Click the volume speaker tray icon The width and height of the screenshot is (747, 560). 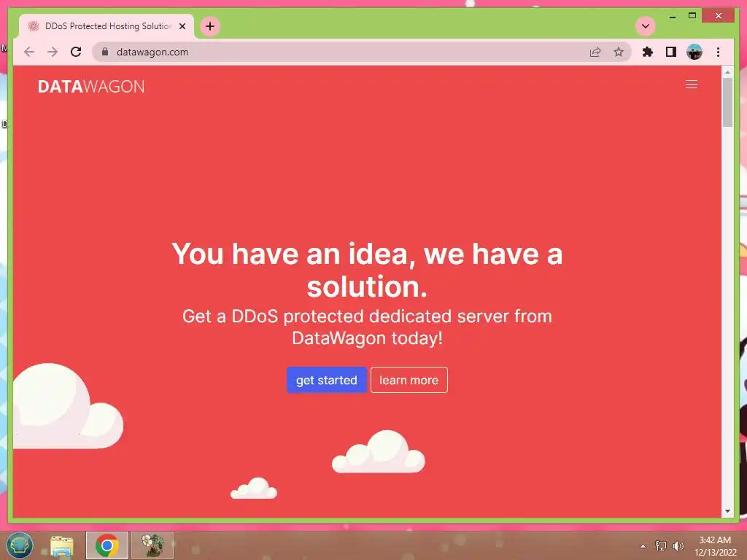coord(678,545)
